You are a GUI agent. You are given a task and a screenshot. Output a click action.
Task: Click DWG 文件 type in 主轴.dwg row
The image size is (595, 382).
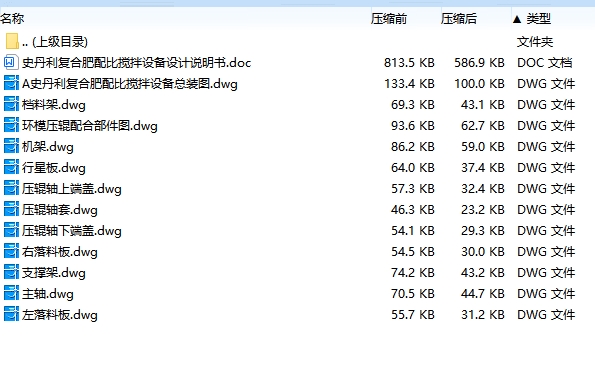[546, 294]
